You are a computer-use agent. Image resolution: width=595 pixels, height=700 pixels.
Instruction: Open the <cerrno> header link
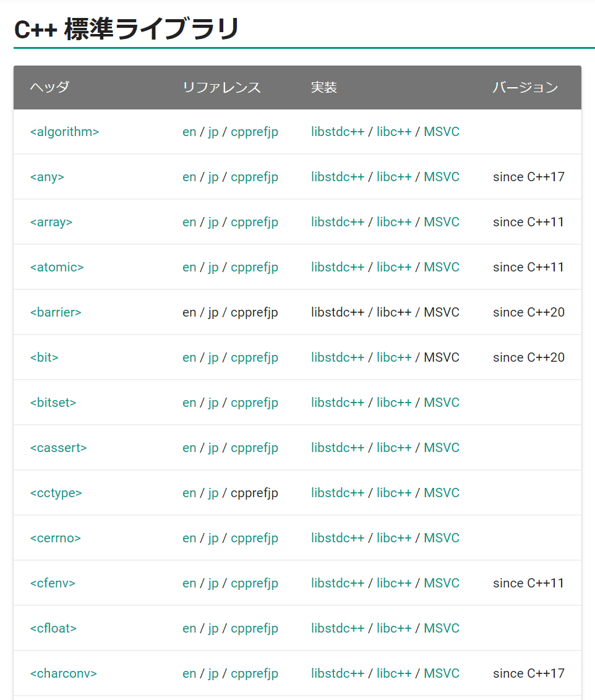[55, 537]
